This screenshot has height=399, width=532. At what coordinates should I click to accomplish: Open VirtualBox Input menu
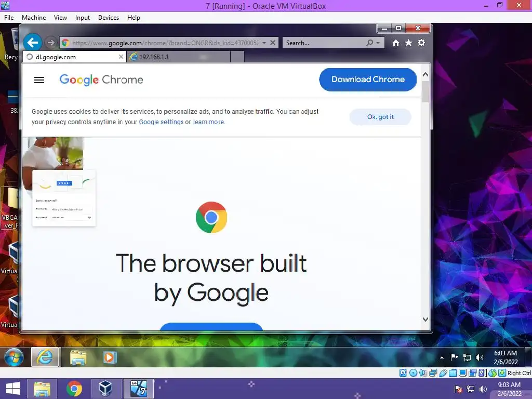83,18
